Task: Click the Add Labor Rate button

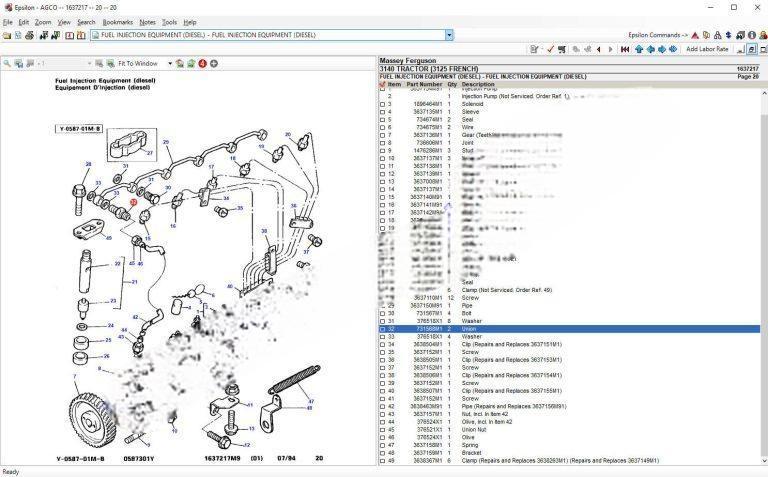Action: point(707,49)
